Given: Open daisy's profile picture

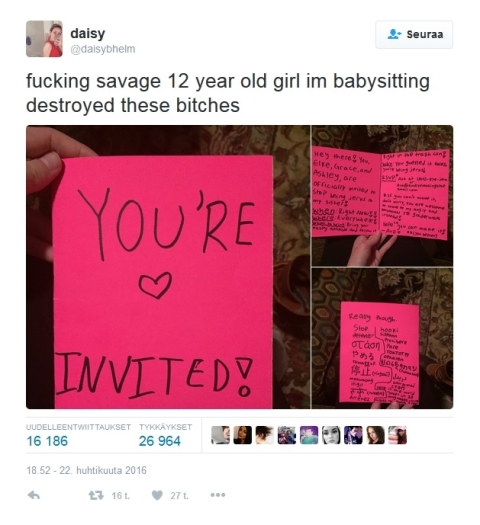Looking at the screenshot, I should (44, 39).
